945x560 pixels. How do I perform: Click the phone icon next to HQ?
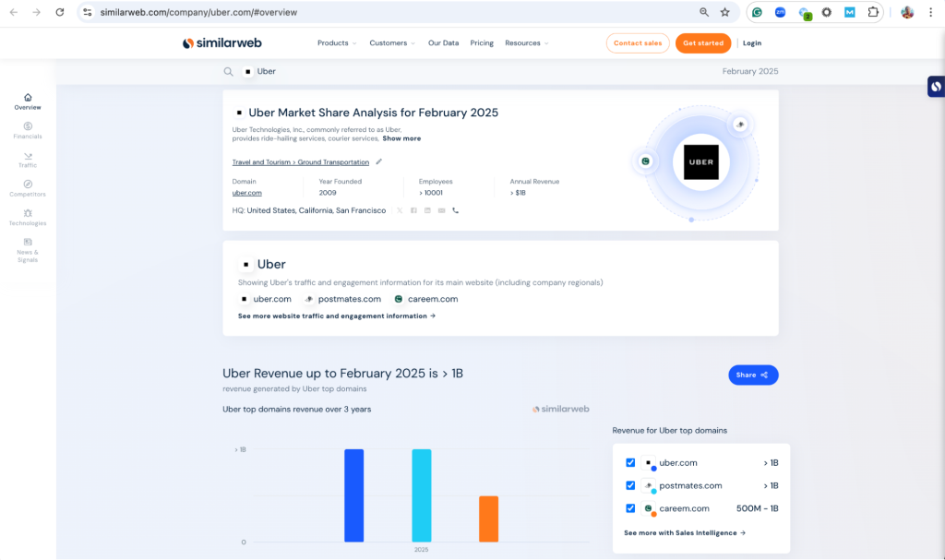point(455,210)
